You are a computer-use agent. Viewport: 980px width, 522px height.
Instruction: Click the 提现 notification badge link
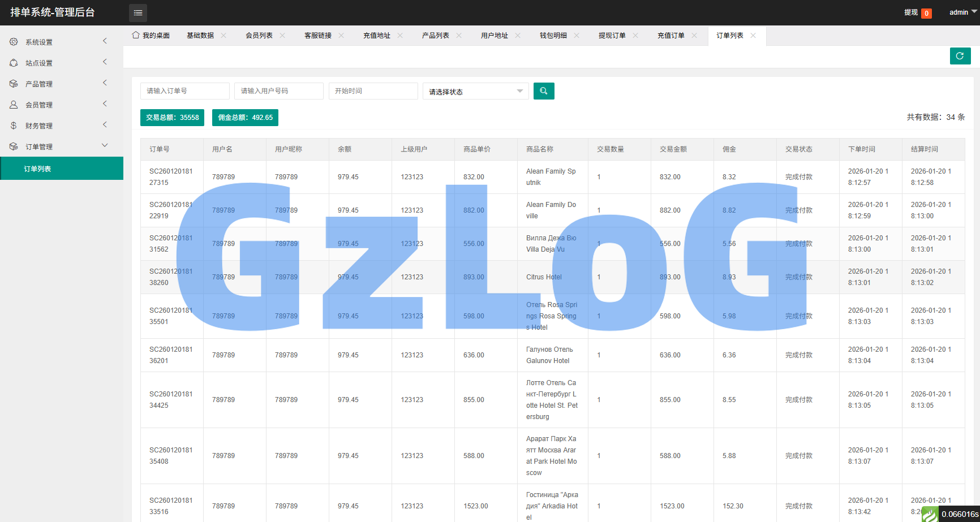pos(917,12)
